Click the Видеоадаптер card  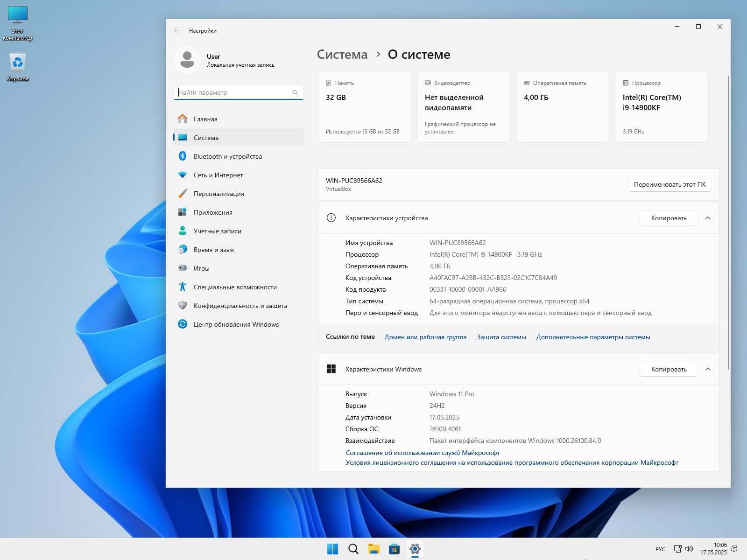[464, 107]
